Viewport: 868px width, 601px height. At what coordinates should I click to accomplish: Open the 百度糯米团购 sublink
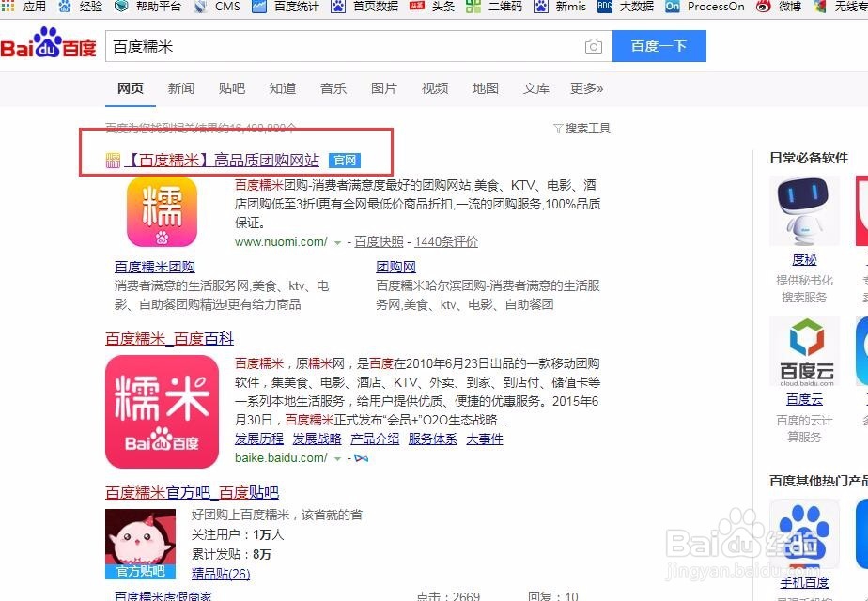[154, 267]
